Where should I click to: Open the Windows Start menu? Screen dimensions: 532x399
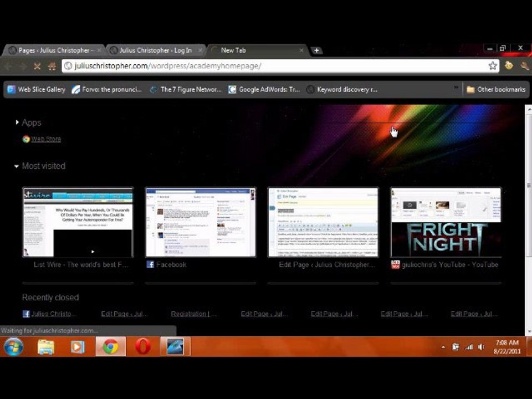(x=13, y=347)
